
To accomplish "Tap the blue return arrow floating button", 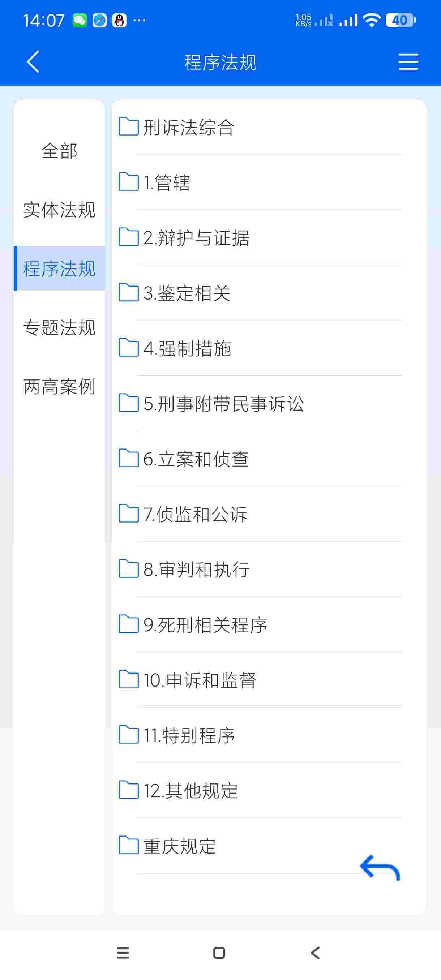I will [380, 868].
